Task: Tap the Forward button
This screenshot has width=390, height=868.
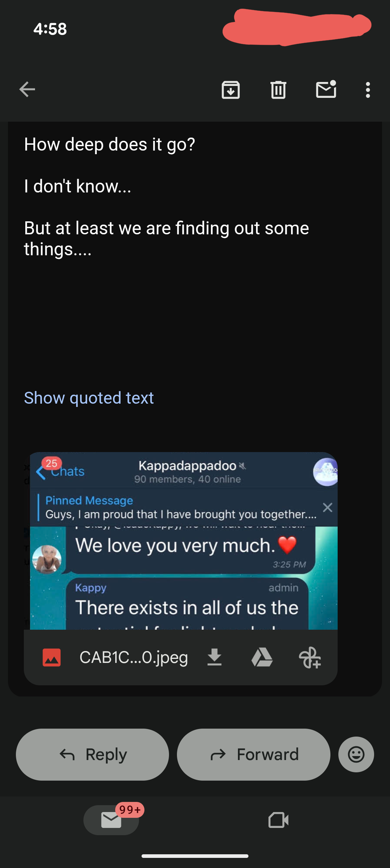Action: (x=253, y=755)
